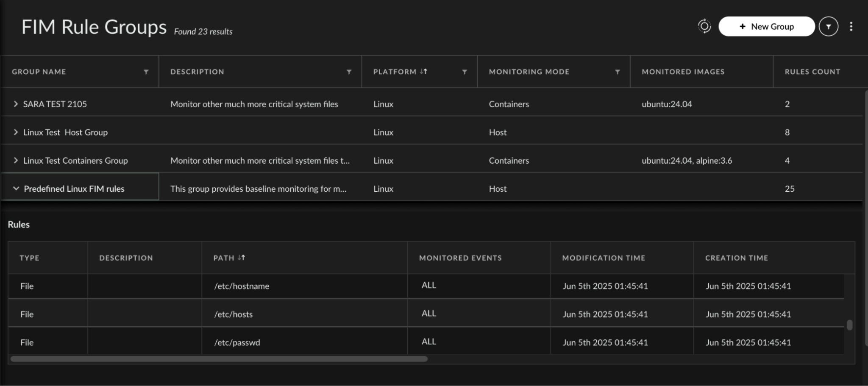Screen dimensions: 868x386
Task: Click the main page vertical scrollbar
Action: [x=865, y=217]
